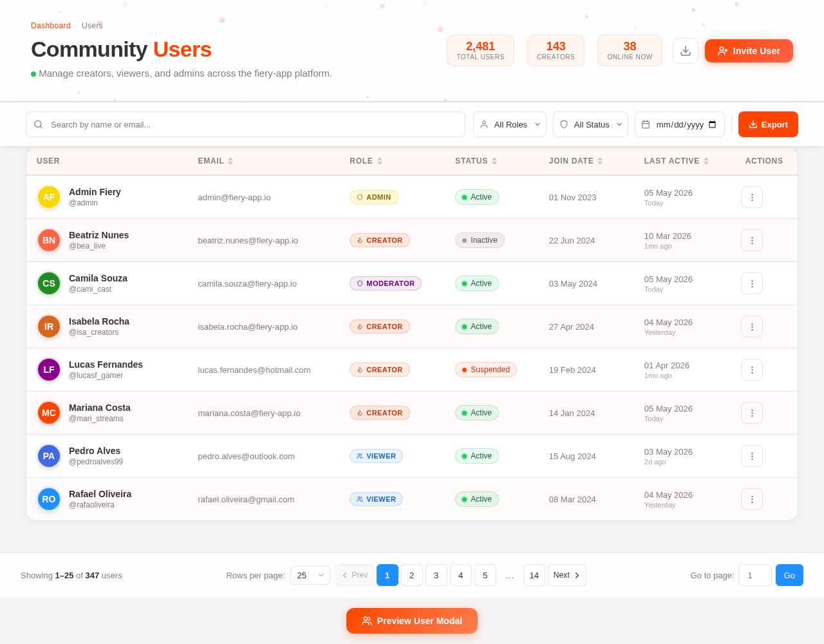Open the All Roles filter dropdown
The width and height of the screenshot is (824, 644).
click(x=510, y=124)
